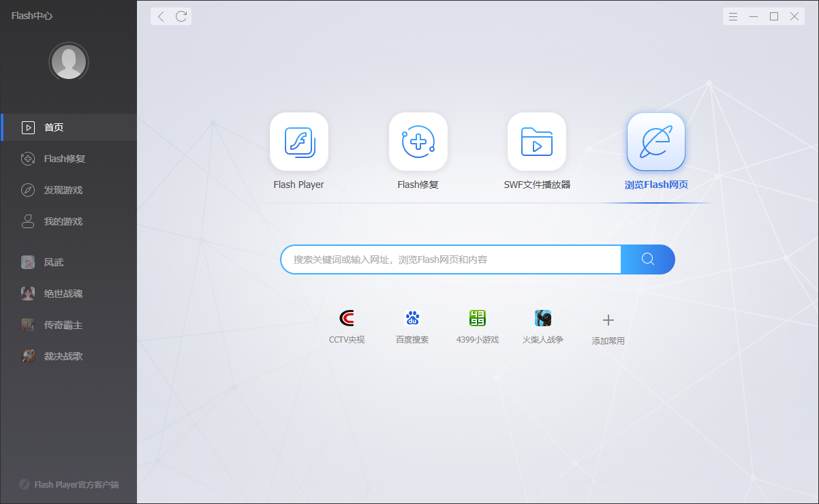The image size is (819, 504).
Task: Open the Flash修复 repair tile
Action: pos(418,142)
